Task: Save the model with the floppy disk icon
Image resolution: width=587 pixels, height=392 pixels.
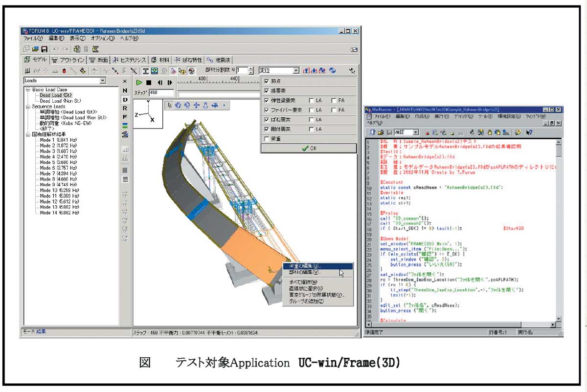Action: 44,49
